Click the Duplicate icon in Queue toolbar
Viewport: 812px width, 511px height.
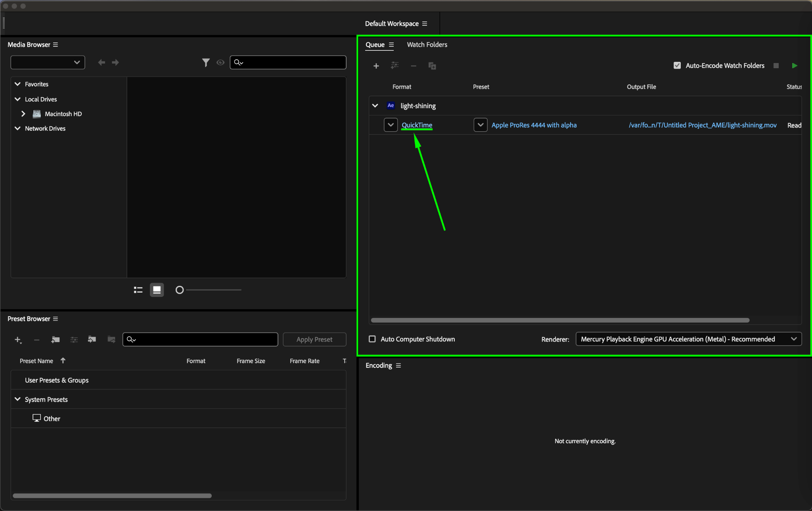(432, 66)
